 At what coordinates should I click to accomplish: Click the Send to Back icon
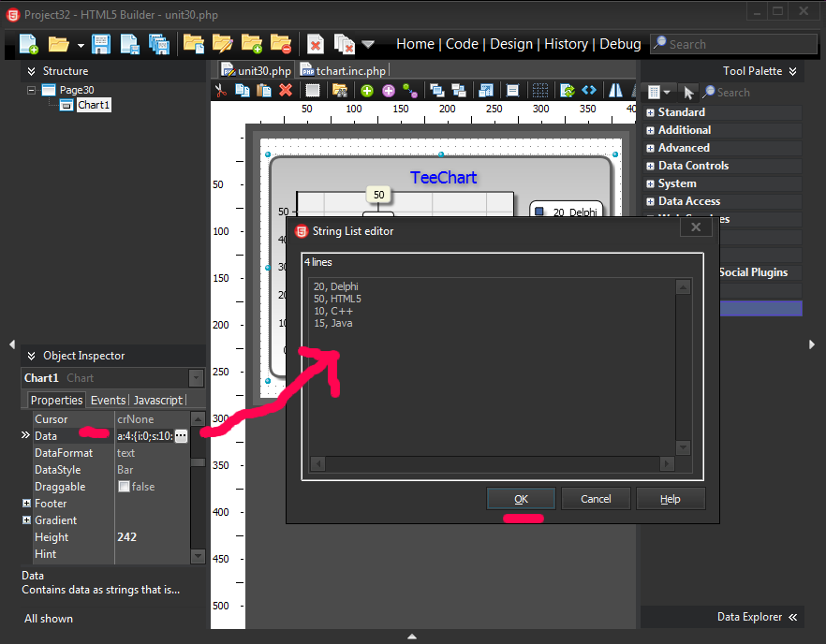click(x=459, y=91)
